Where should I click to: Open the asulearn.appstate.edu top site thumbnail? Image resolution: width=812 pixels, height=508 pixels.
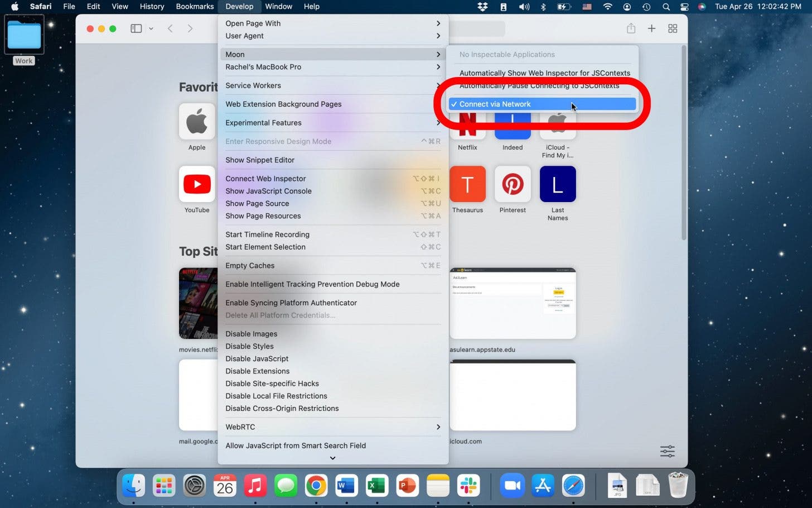(513, 303)
